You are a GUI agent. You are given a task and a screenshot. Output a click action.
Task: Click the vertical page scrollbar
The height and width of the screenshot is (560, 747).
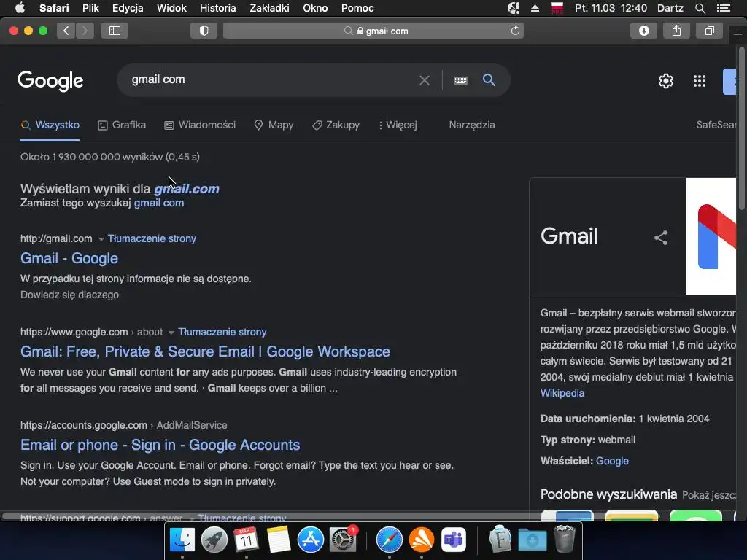742,128
